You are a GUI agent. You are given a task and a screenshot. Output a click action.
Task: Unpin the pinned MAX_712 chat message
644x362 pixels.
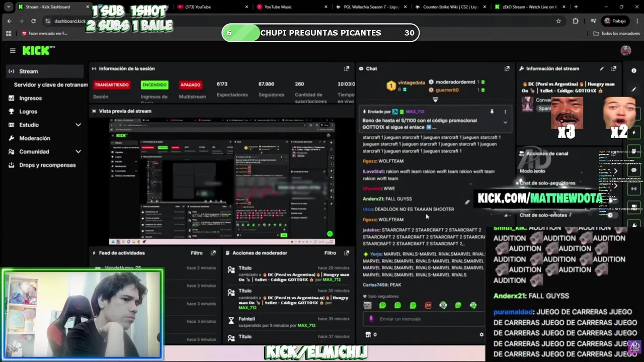pyautogui.click(x=492, y=112)
